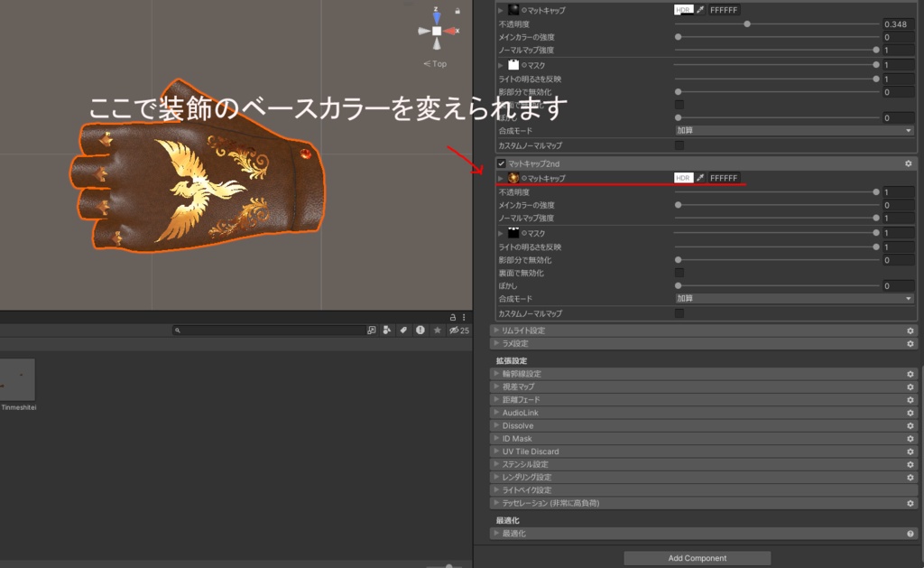Toggle hidden packages visibility eye icon showing 25
The image size is (924, 568).
459,331
